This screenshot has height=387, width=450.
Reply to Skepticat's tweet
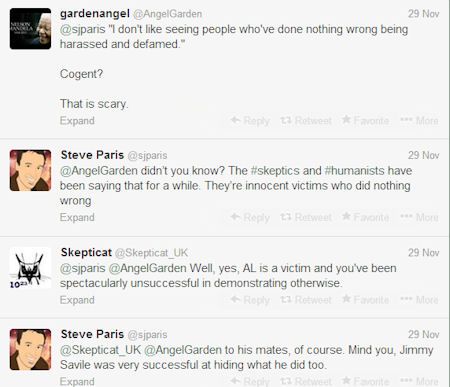(x=250, y=300)
